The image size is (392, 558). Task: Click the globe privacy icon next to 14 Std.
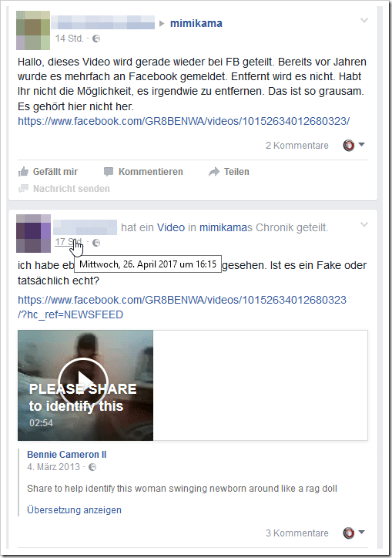click(96, 39)
